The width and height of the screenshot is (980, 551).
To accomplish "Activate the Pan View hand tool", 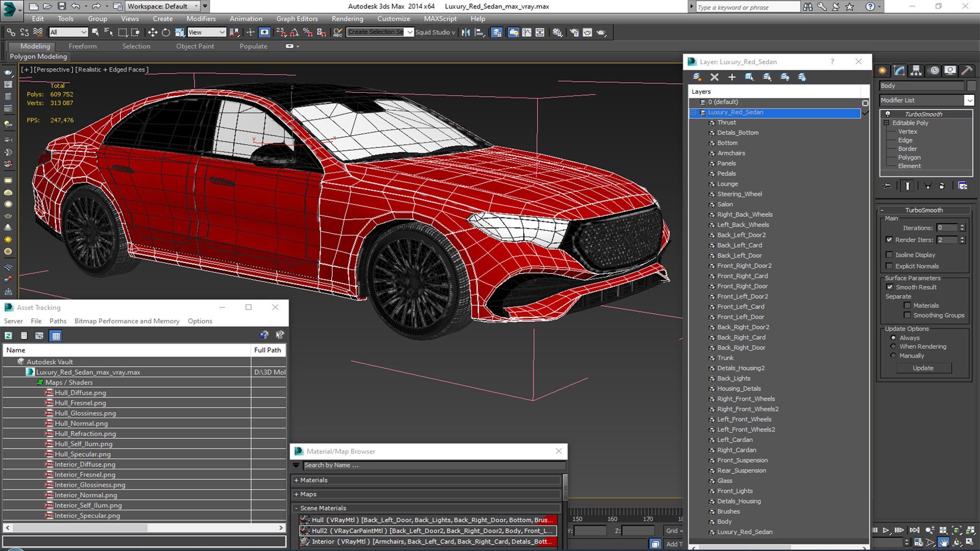I will click(x=944, y=542).
